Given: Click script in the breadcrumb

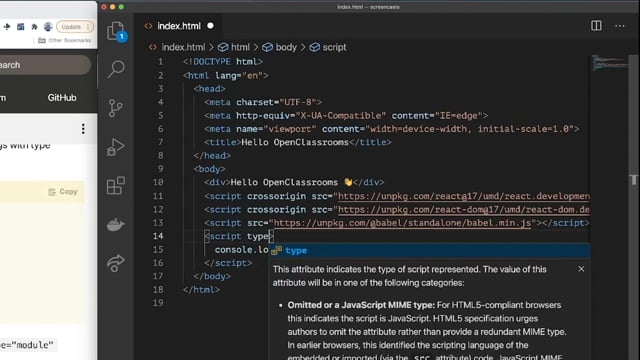Looking at the screenshot, I should [334, 47].
